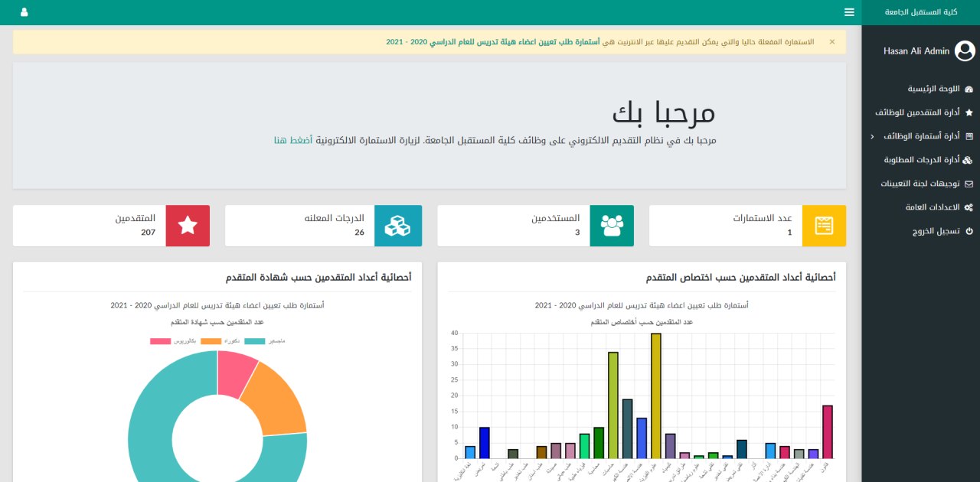Follow the أضغط هنا link to the form

coord(293,141)
